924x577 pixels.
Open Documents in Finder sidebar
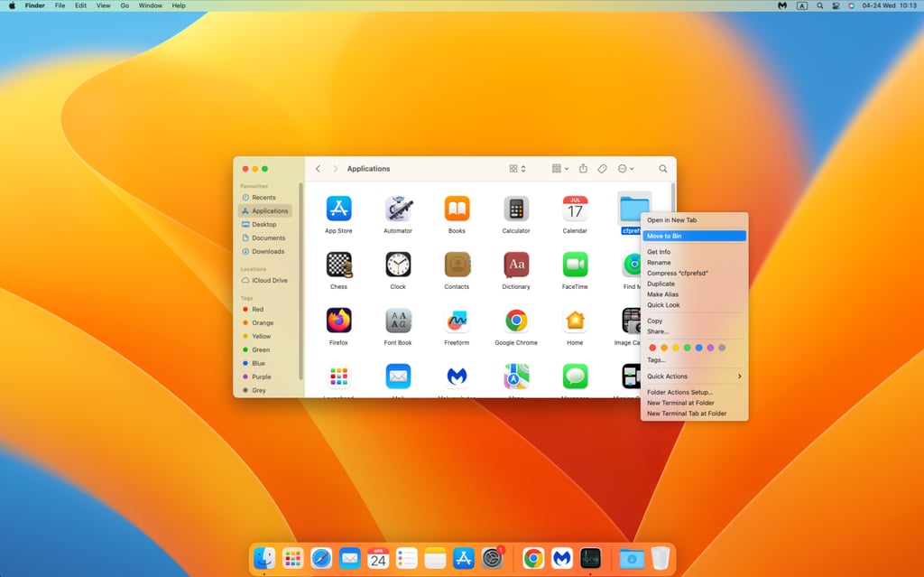coord(265,238)
